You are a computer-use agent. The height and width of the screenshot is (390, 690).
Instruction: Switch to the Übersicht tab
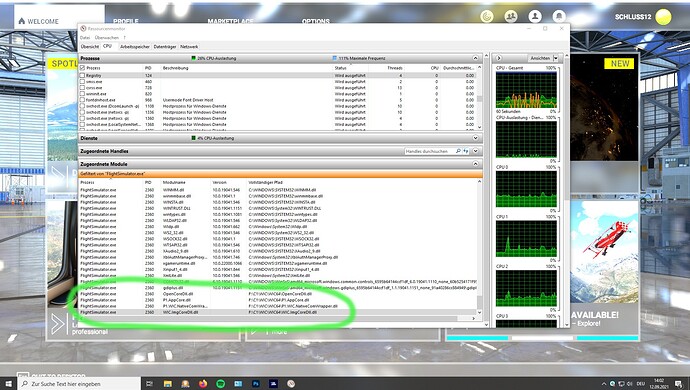(90, 47)
